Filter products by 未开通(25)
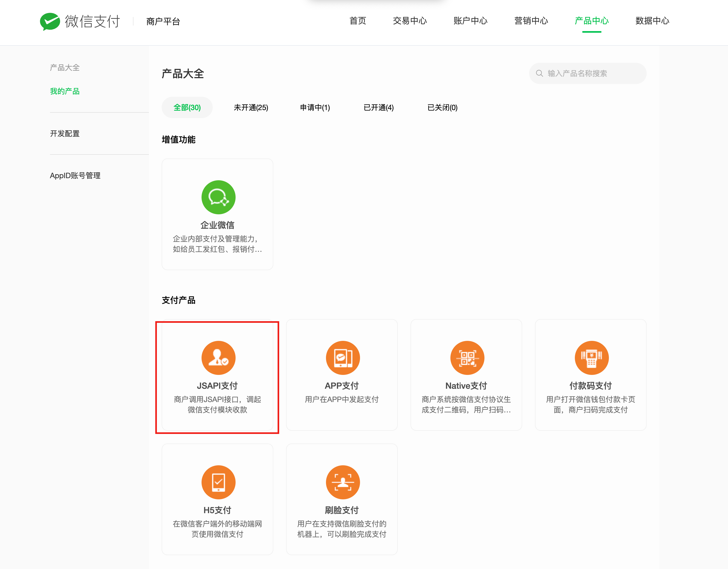 pos(251,107)
